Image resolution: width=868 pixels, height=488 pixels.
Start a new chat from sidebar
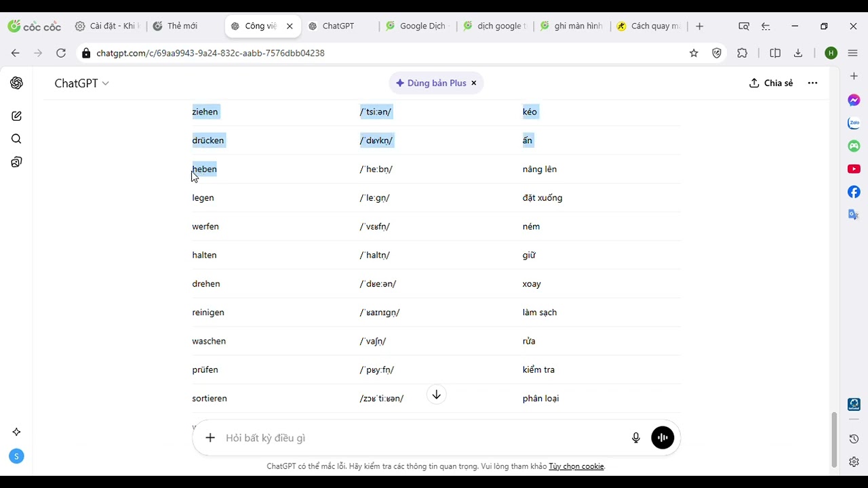tap(17, 116)
